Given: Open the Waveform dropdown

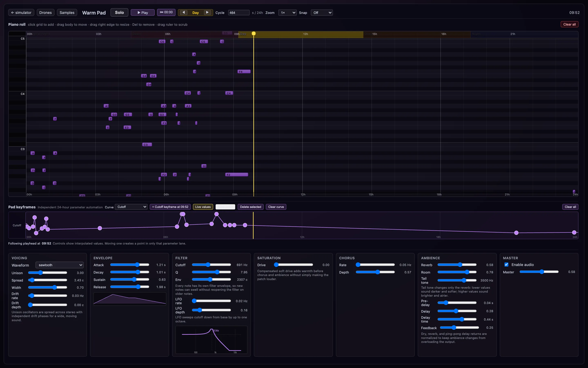Looking at the screenshot, I should tap(60, 265).
